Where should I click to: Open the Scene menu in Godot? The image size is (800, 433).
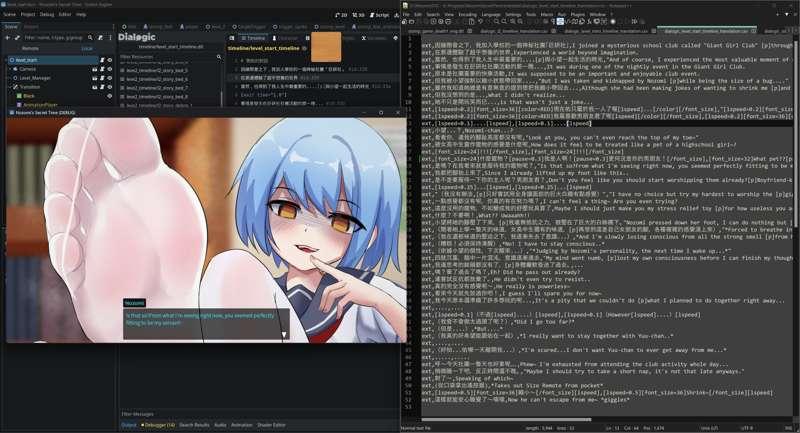tap(10, 14)
